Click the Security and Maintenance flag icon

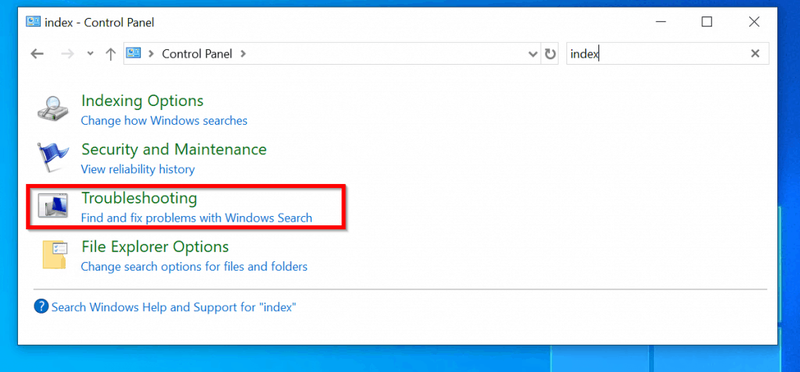(53, 158)
